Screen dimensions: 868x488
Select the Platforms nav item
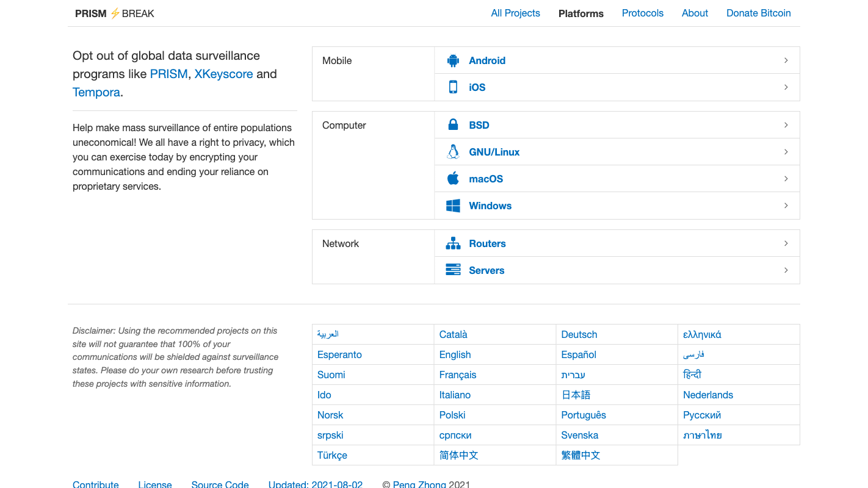[581, 13]
